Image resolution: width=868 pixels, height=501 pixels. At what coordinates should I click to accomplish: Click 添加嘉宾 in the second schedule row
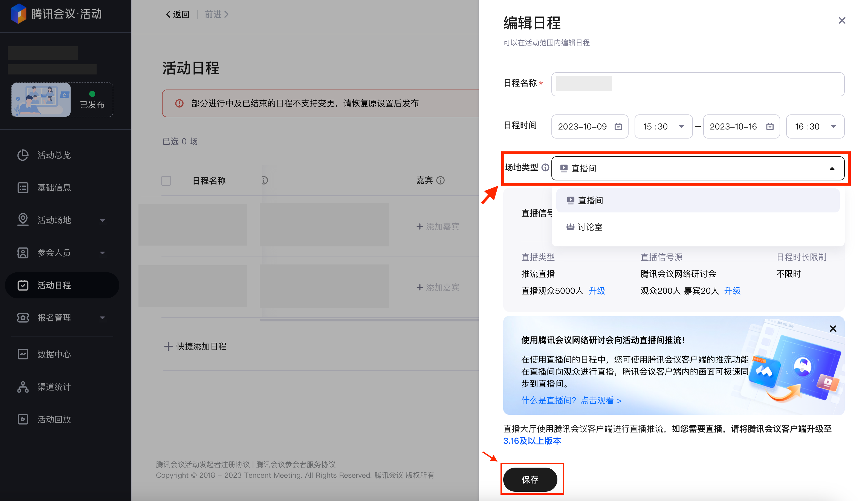(x=438, y=287)
